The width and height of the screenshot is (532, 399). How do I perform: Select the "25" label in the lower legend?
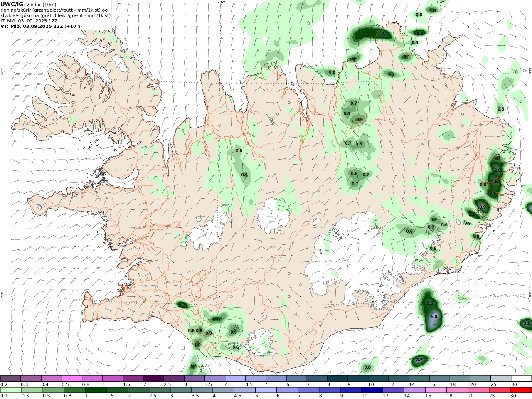pos(493,396)
